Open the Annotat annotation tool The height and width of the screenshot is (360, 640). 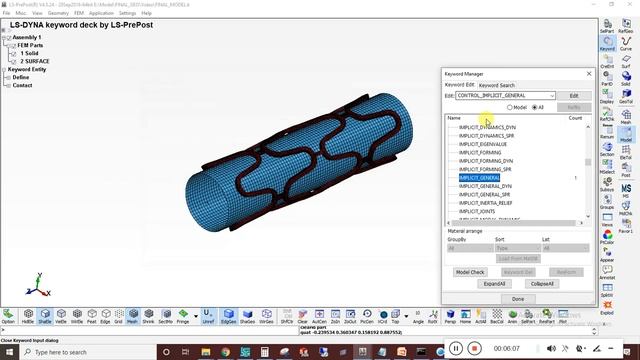coord(607,272)
